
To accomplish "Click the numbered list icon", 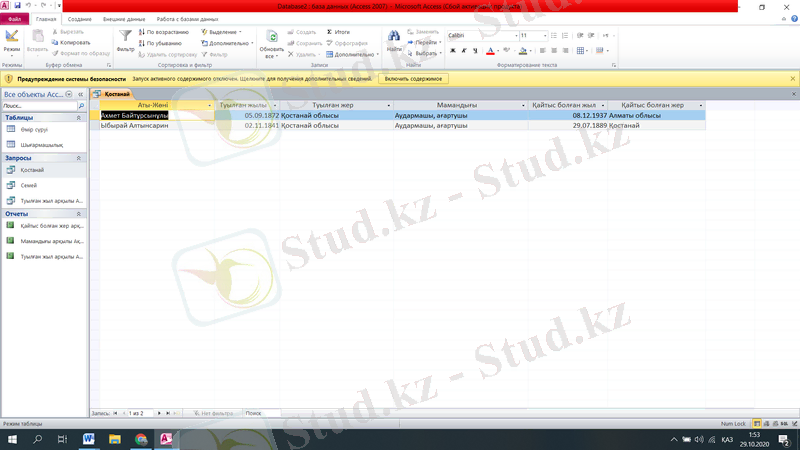I will coord(565,36).
